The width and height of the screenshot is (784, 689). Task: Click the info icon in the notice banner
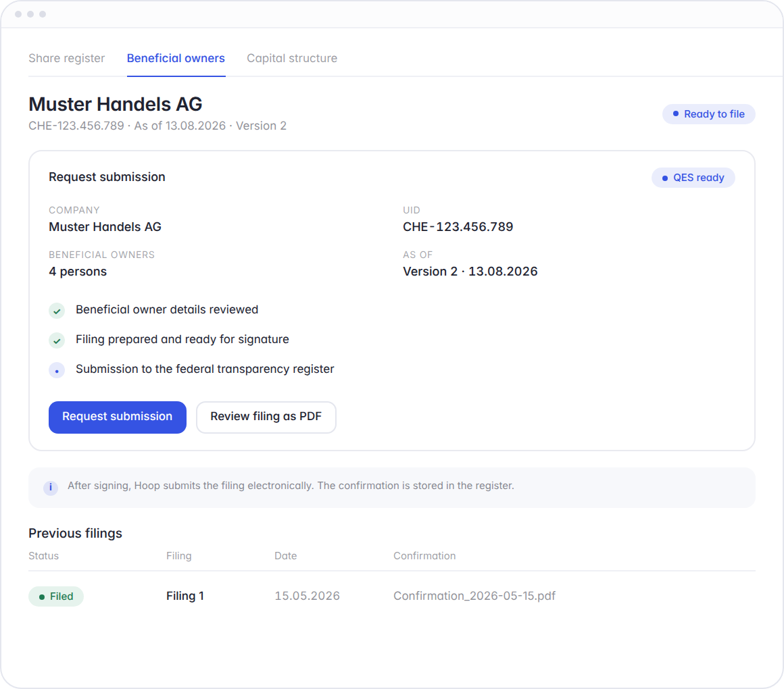(x=51, y=488)
